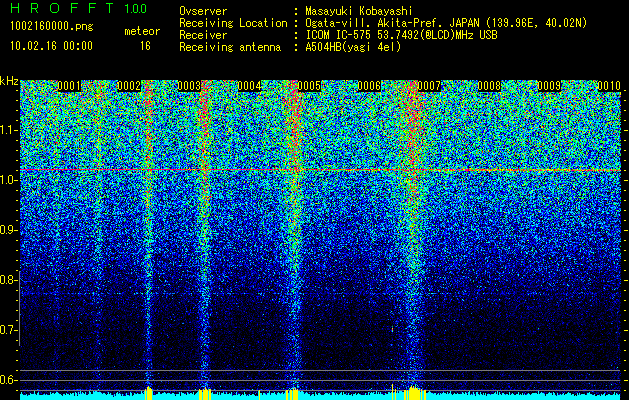Click time marker 0003
This screenshot has height=400, width=629.
click(189, 86)
